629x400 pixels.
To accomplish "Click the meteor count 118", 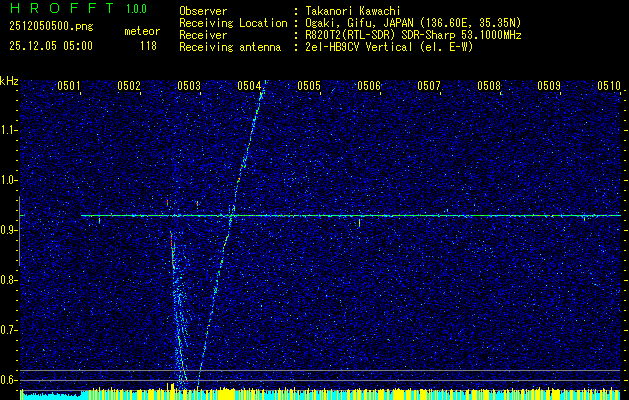I will [148, 46].
